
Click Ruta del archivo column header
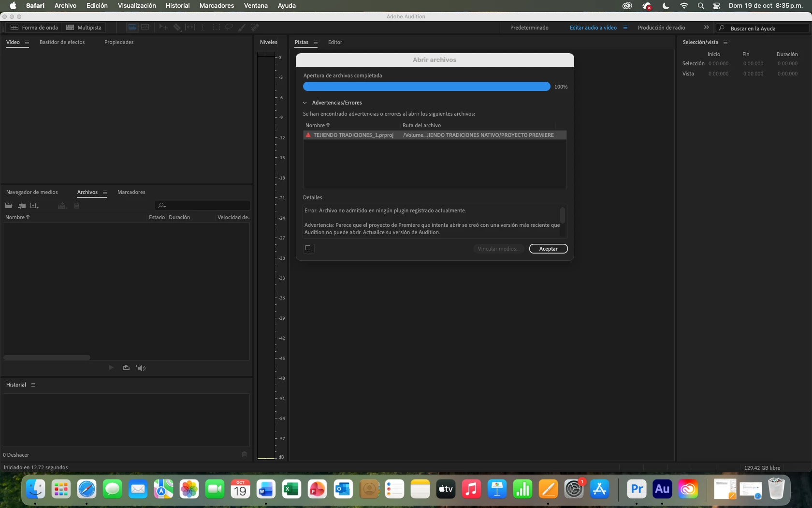(x=421, y=125)
